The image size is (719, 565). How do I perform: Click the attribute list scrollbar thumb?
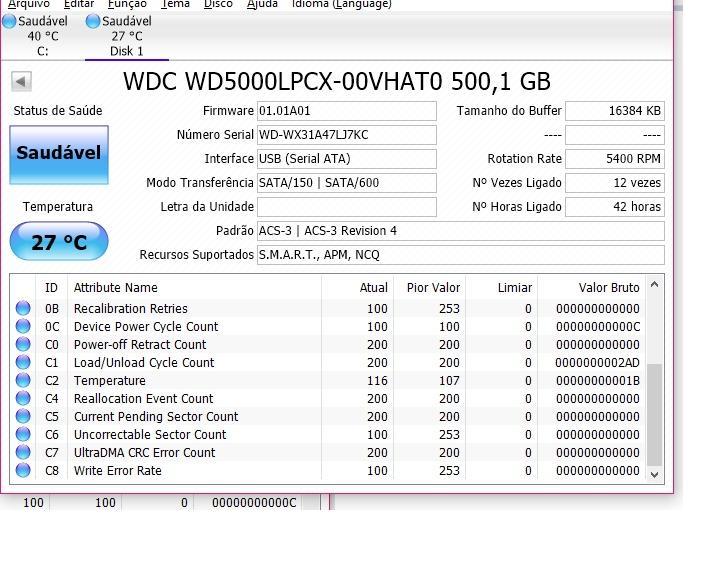[x=654, y=415]
